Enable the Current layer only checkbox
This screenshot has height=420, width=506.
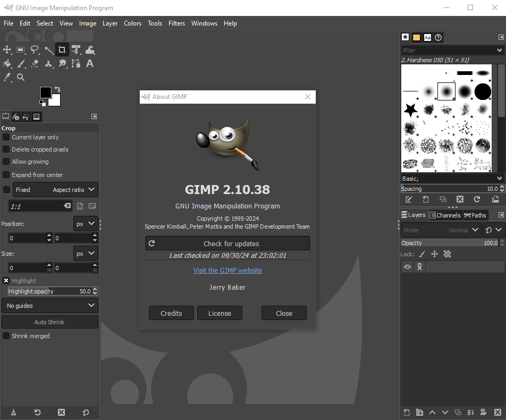click(6, 137)
